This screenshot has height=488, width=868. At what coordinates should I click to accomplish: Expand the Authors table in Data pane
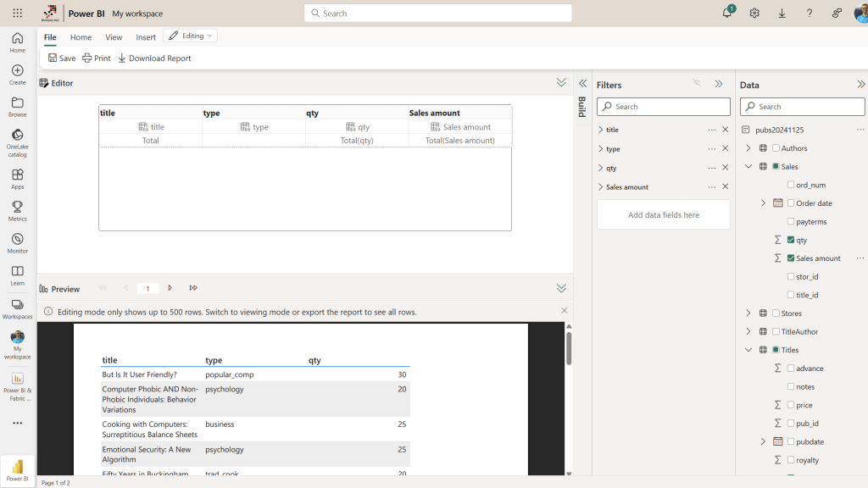(748, 148)
